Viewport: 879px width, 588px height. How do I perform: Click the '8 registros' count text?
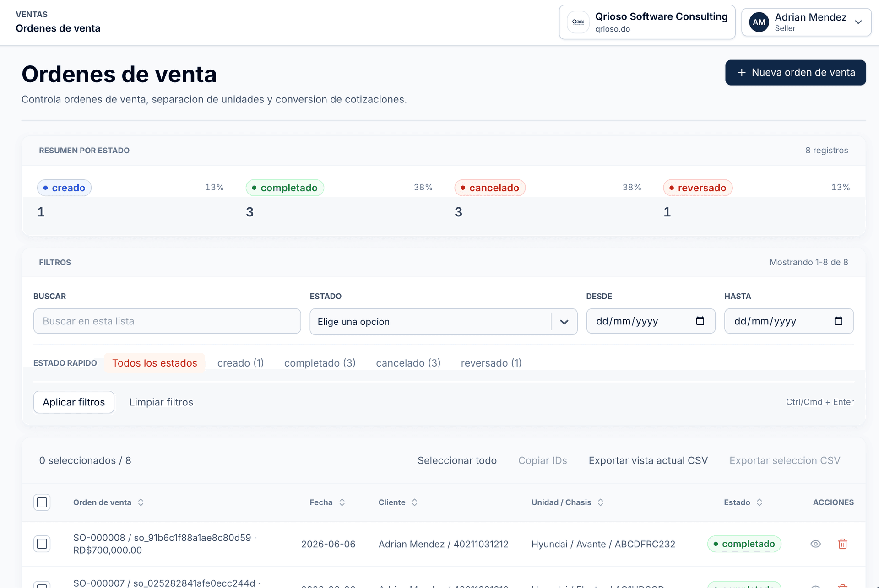click(x=827, y=151)
